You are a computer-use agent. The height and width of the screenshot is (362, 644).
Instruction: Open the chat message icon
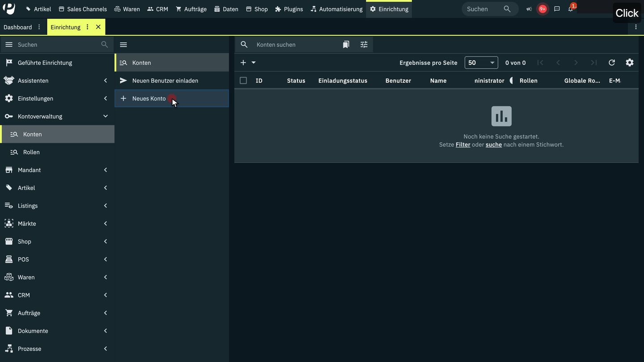click(x=557, y=9)
